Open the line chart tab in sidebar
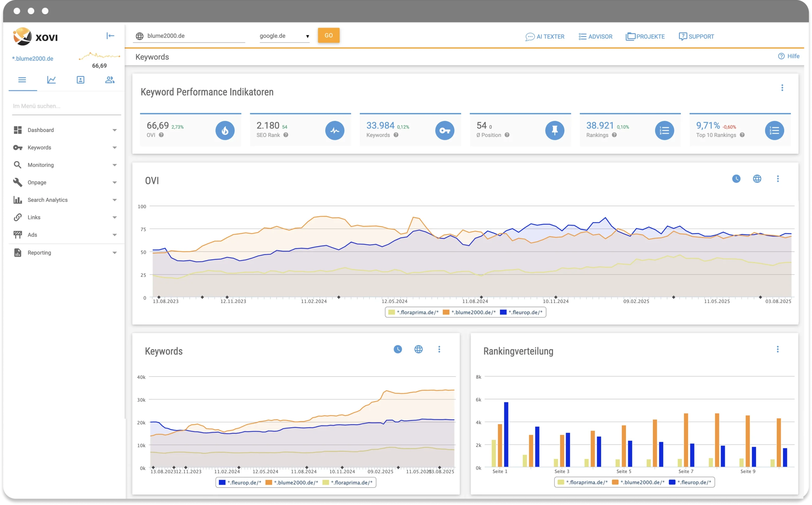Image resolution: width=812 pixels, height=505 pixels. [x=51, y=80]
